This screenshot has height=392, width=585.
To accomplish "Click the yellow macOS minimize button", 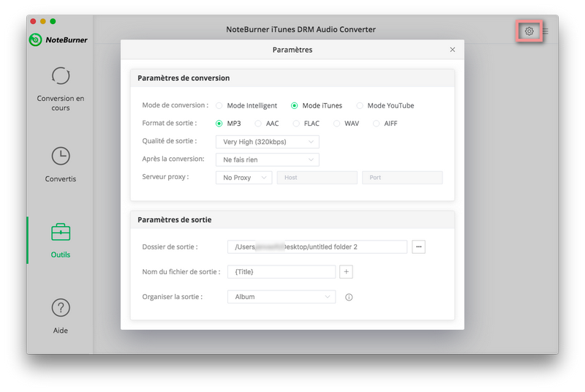I will point(43,21).
